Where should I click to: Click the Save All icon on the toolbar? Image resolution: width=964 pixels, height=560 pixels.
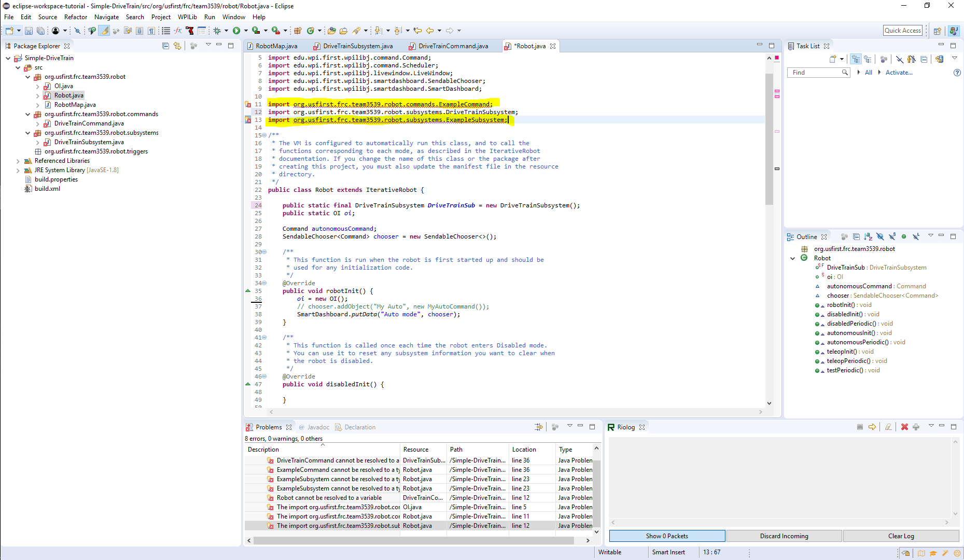point(40,31)
